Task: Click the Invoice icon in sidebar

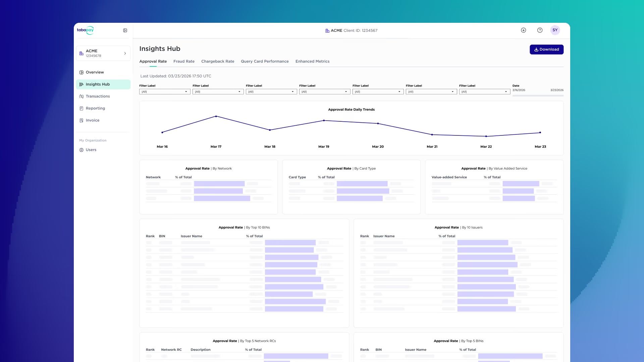Action: click(x=81, y=121)
